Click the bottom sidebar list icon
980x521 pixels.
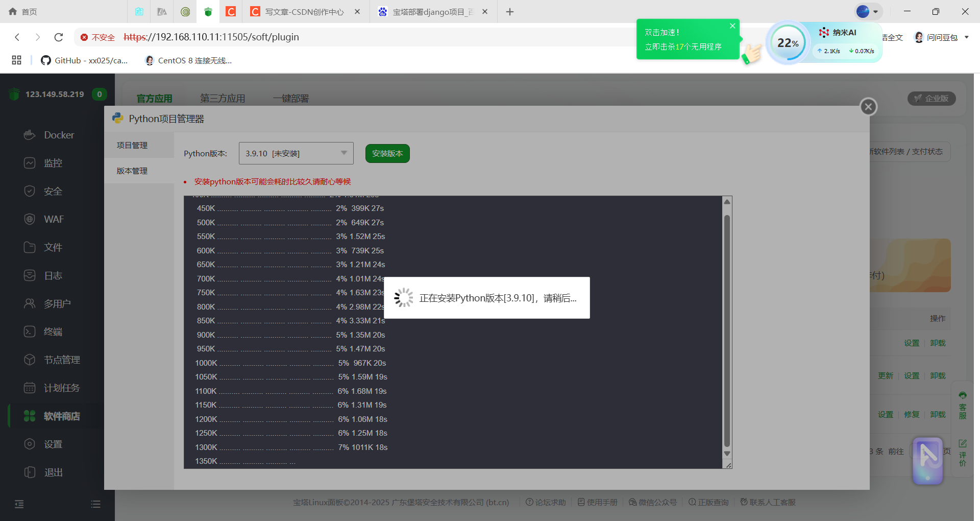pyautogui.click(x=95, y=504)
